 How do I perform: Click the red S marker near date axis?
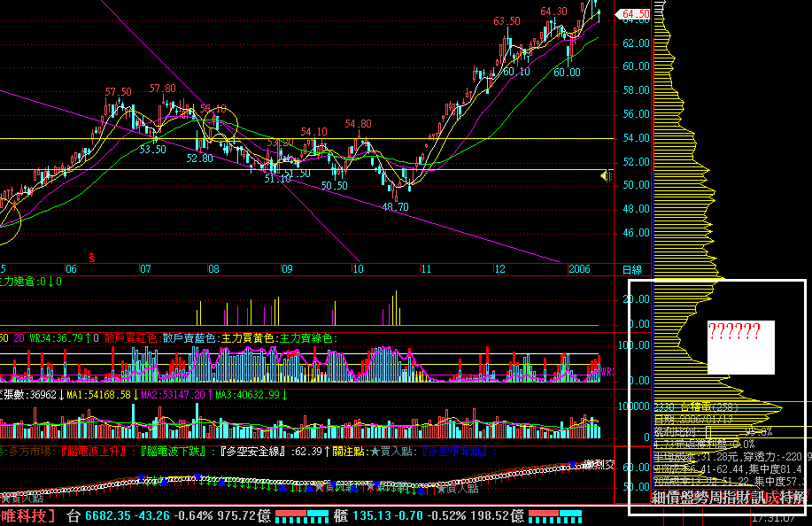[92, 257]
